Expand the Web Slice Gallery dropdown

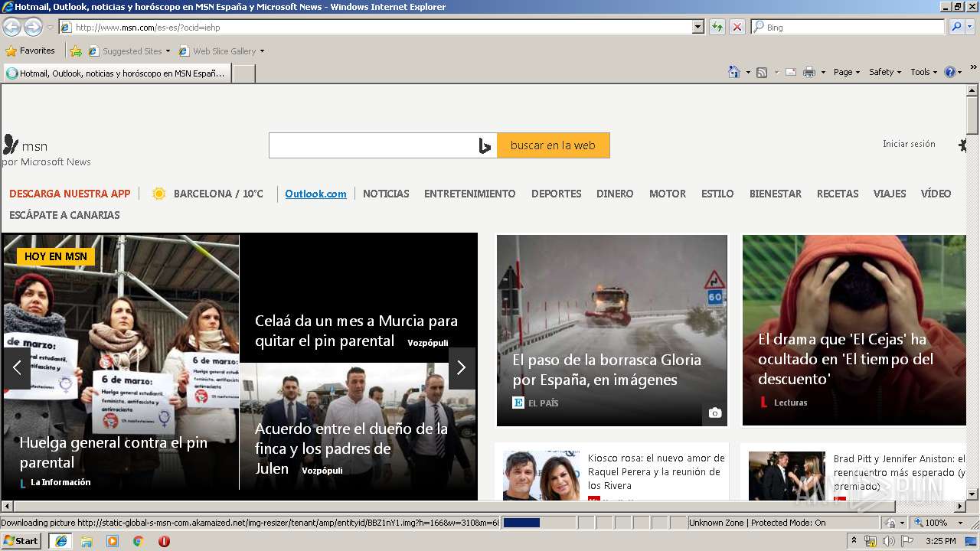click(262, 51)
